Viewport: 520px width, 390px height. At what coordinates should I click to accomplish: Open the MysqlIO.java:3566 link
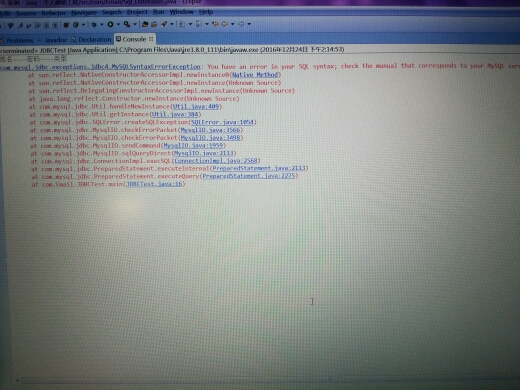coord(211,130)
